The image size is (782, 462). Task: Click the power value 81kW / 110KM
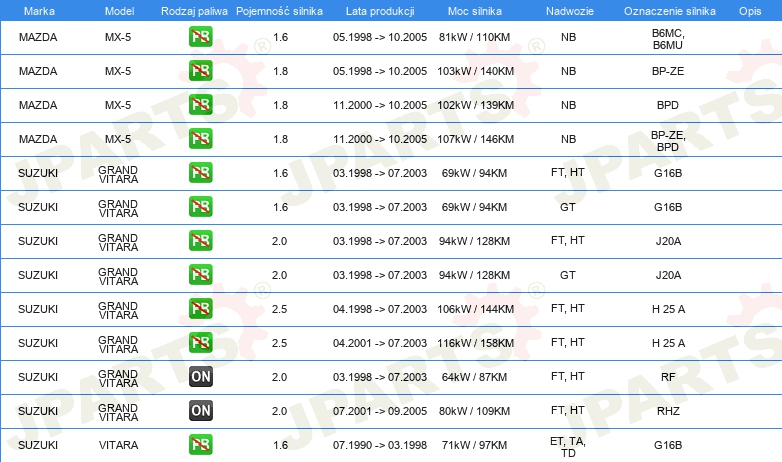[474, 37]
